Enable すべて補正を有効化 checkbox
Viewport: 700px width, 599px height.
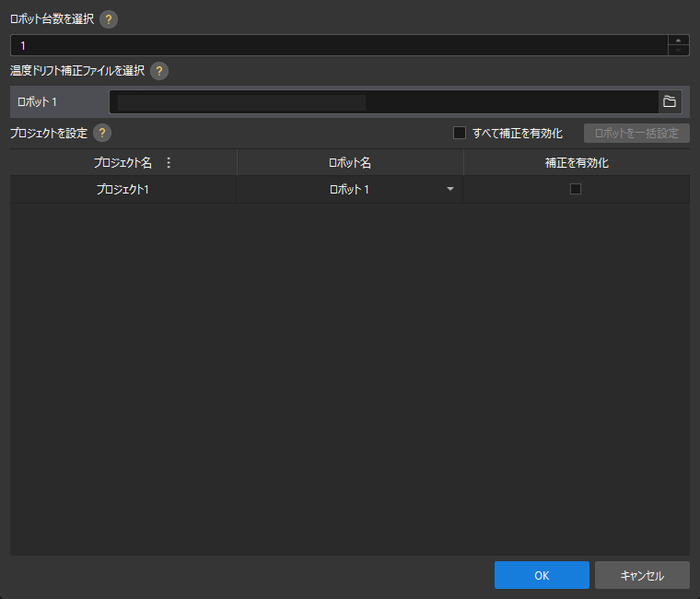460,133
